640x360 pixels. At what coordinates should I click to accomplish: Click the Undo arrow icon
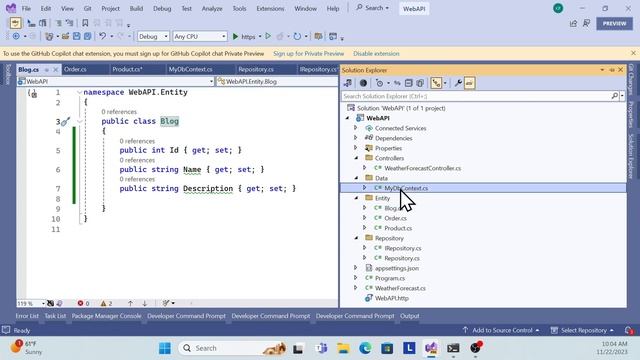point(102,36)
